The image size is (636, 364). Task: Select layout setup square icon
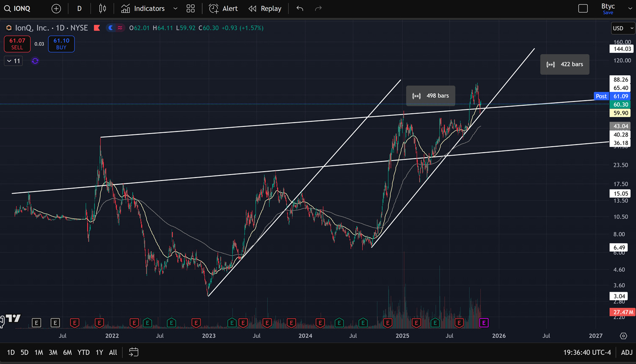click(583, 8)
